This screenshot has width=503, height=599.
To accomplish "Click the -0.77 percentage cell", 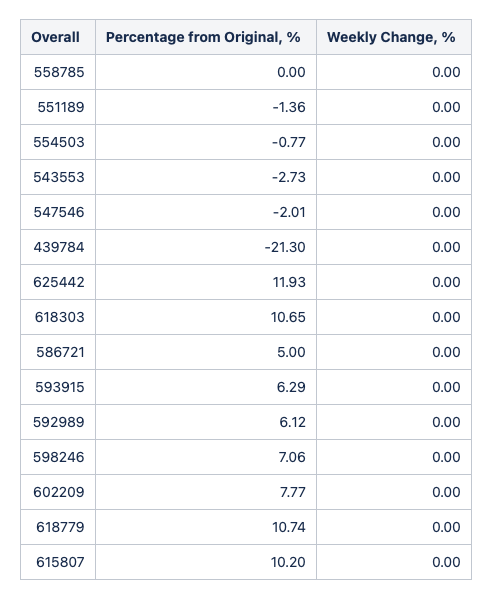I will click(x=206, y=142).
